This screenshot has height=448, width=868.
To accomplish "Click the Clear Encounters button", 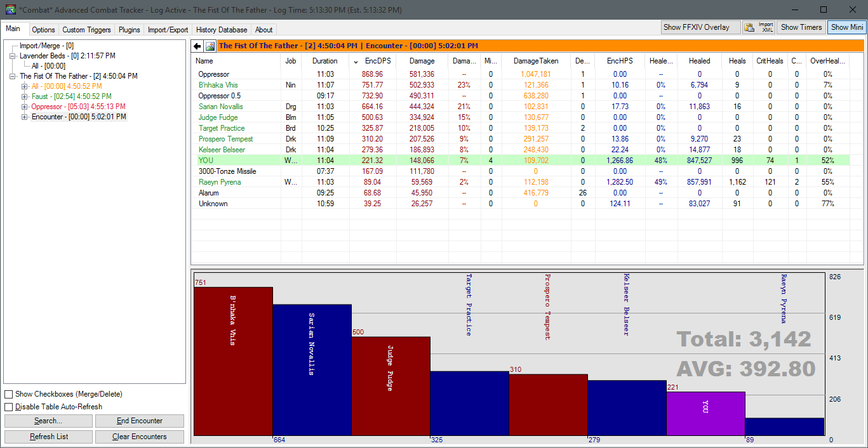I will [x=140, y=437].
